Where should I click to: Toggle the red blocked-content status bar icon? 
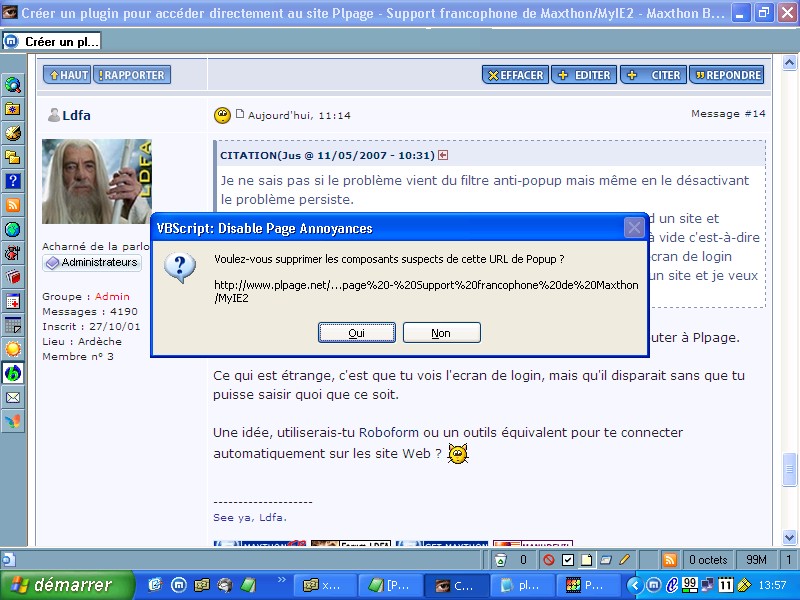549,560
